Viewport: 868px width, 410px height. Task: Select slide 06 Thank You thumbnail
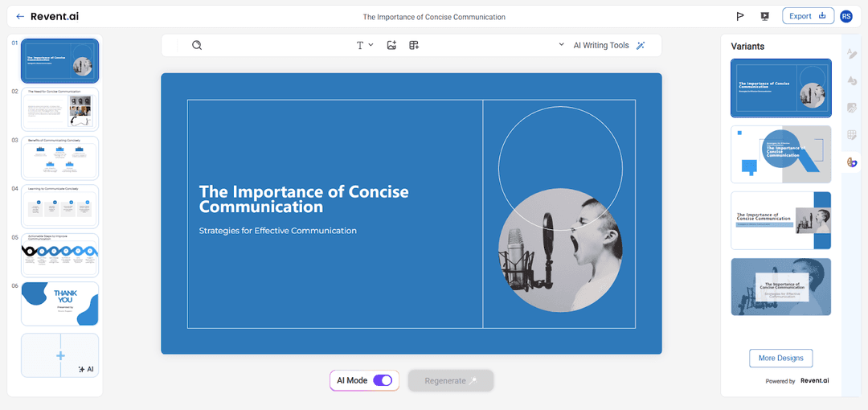tap(59, 304)
